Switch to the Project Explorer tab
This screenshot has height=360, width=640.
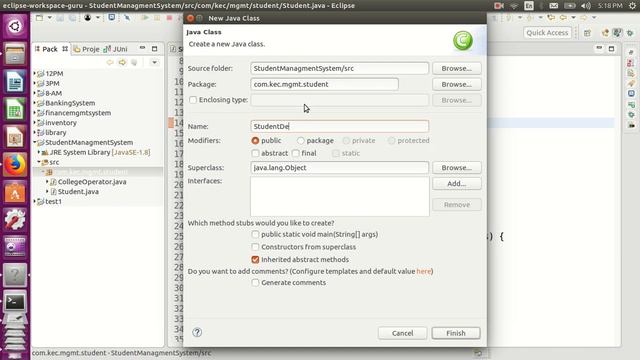[x=87, y=49]
